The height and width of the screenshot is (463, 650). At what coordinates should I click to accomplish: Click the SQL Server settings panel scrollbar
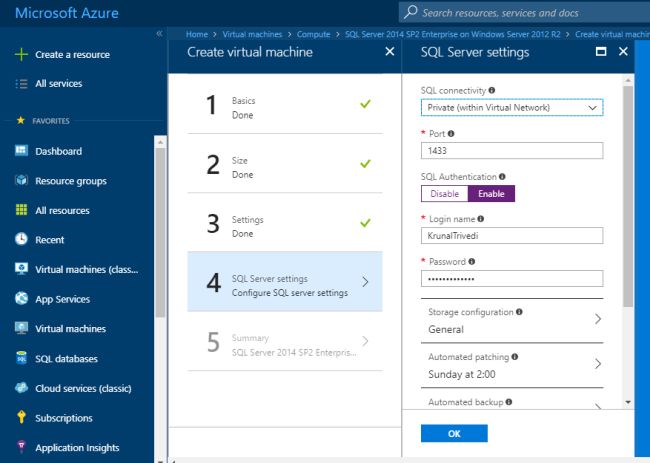[x=627, y=200]
